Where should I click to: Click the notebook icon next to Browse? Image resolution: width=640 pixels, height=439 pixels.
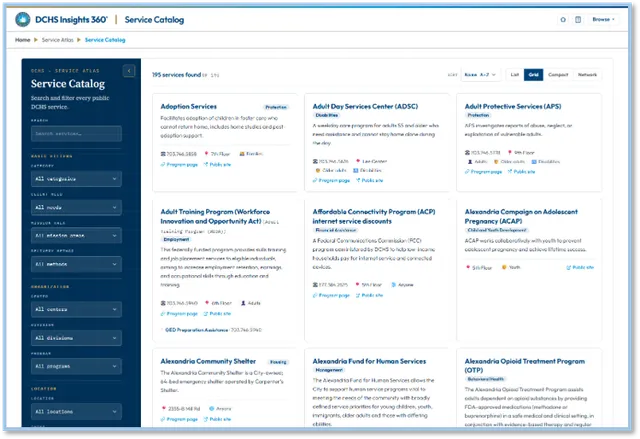click(x=578, y=19)
